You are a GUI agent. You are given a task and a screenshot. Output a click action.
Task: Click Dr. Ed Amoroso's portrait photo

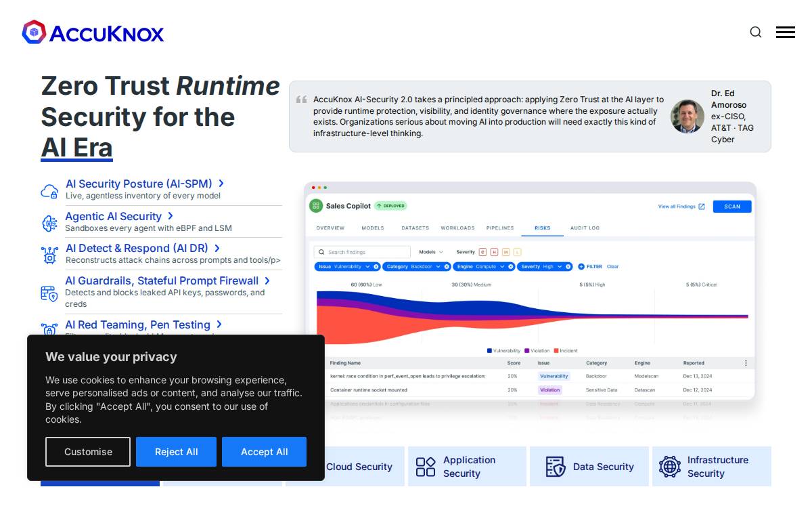coord(687,117)
